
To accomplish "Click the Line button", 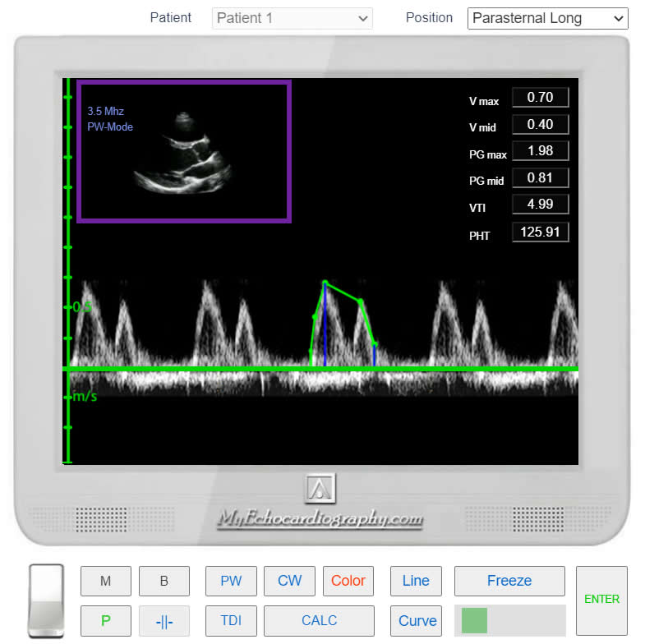I will (416, 581).
